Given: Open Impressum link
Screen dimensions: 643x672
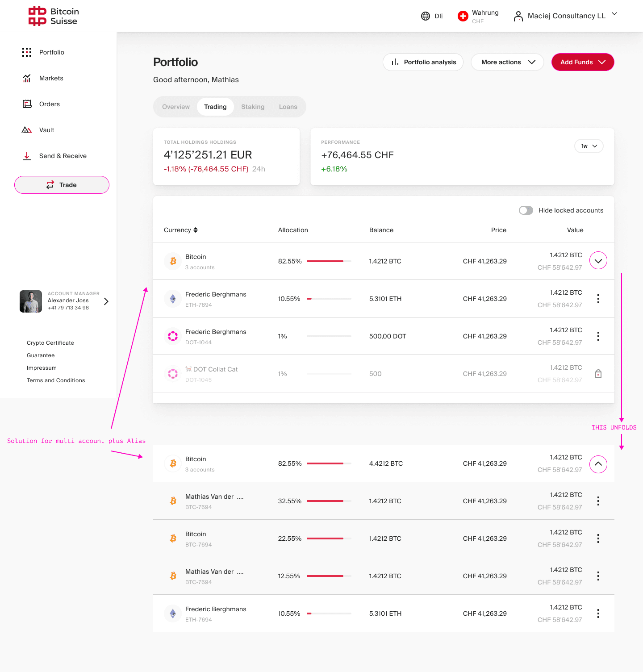Looking at the screenshot, I should (x=42, y=368).
